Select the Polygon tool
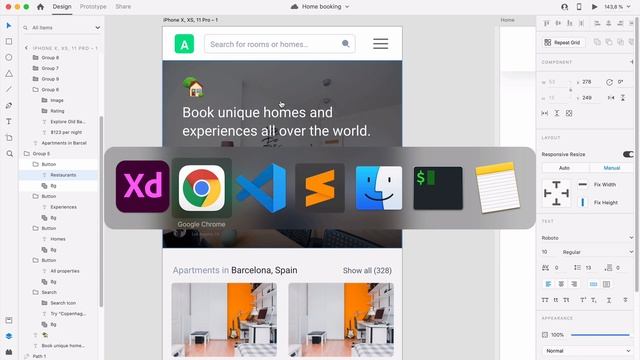This screenshot has height=360, width=640. click(x=9, y=73)
